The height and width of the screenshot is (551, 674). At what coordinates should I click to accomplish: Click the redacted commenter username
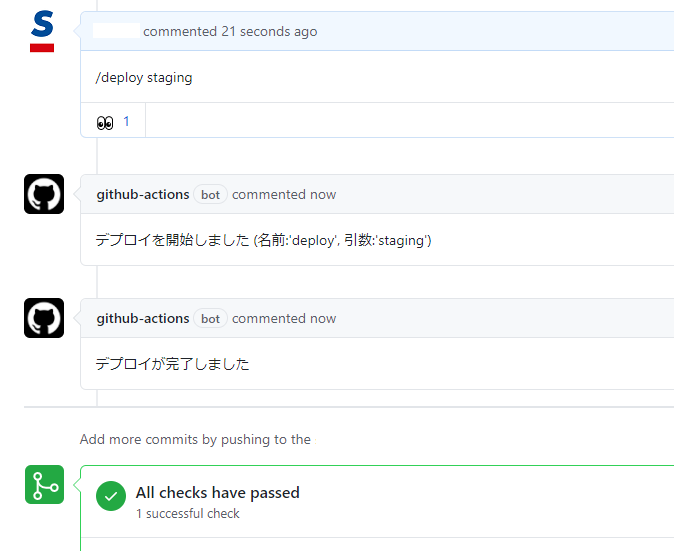(116, 31)
